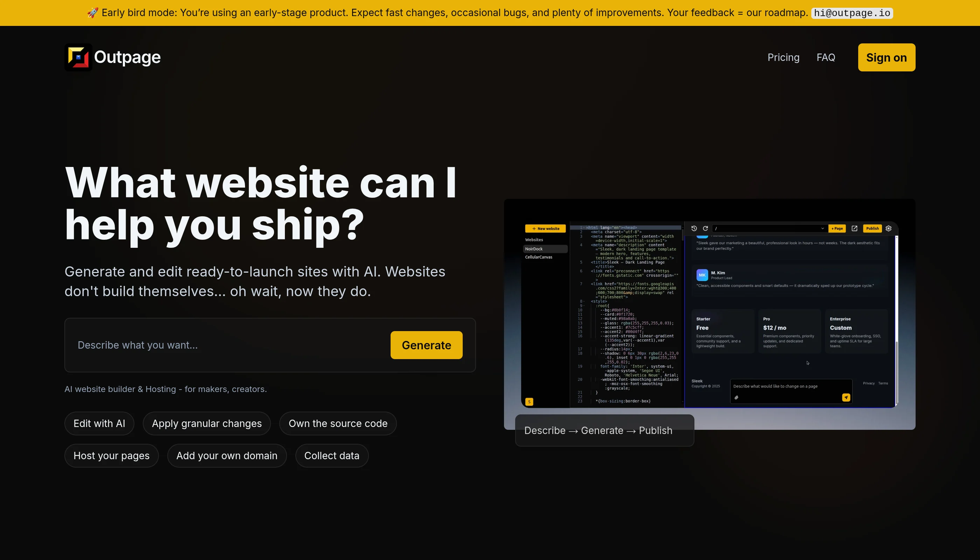This screenshot has height=560, width=980.
Task: Collapse the style tag fold arrow
Action: [x=584, y=302]
